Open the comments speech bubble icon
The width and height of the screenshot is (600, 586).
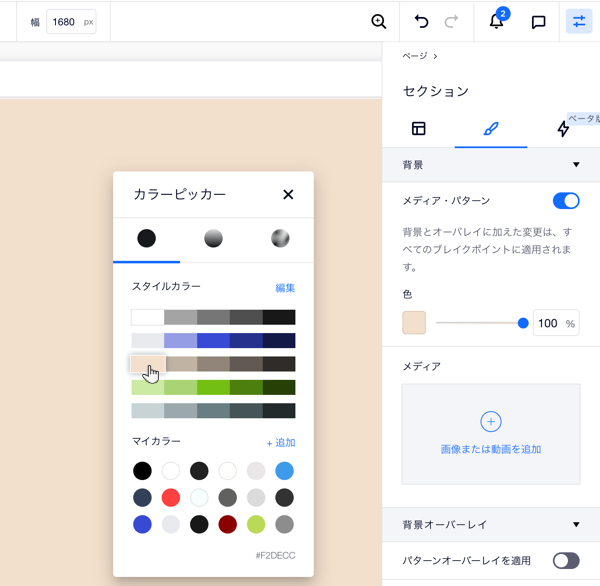[538, 22]
